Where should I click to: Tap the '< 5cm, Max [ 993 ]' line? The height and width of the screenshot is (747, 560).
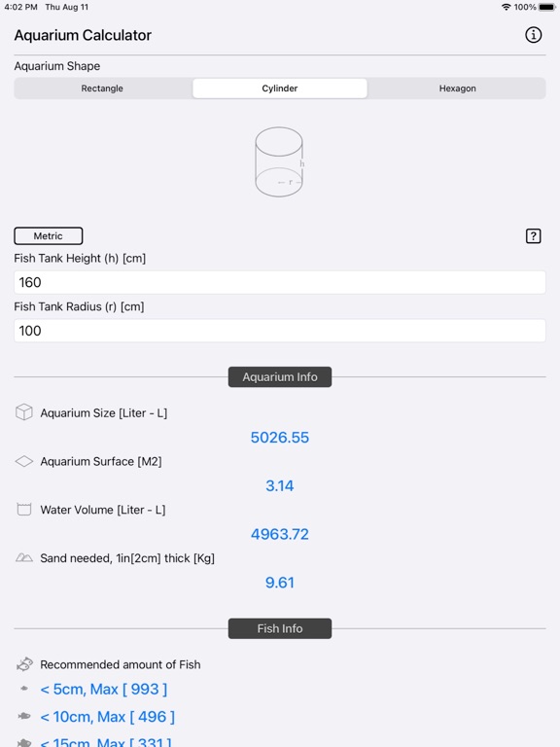pyautogui.click(x=104, y=689)
